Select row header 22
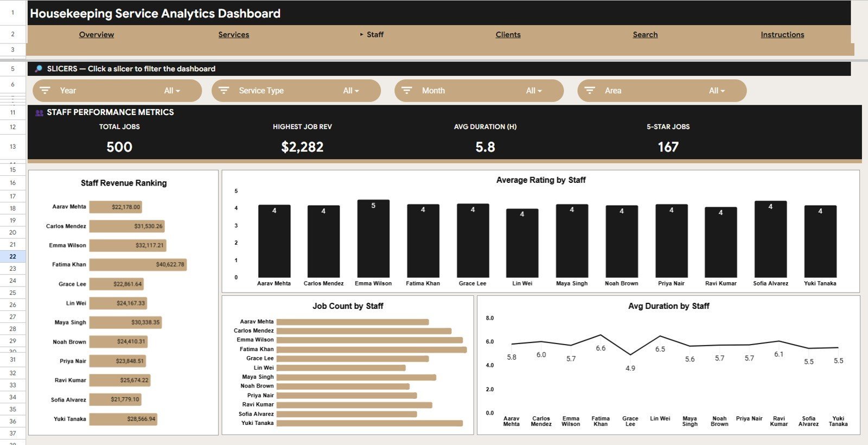Image resolution: width=868 pixels, height=445 pixels. 12,256
